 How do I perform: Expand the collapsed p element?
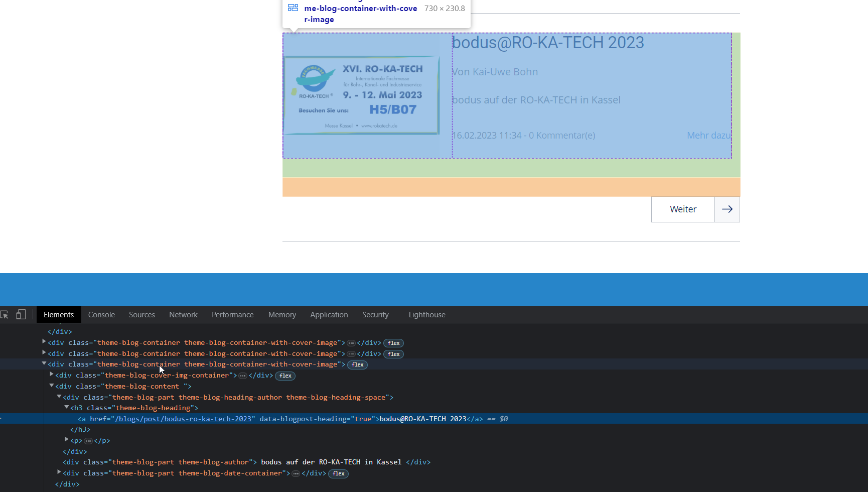point(67,440)
